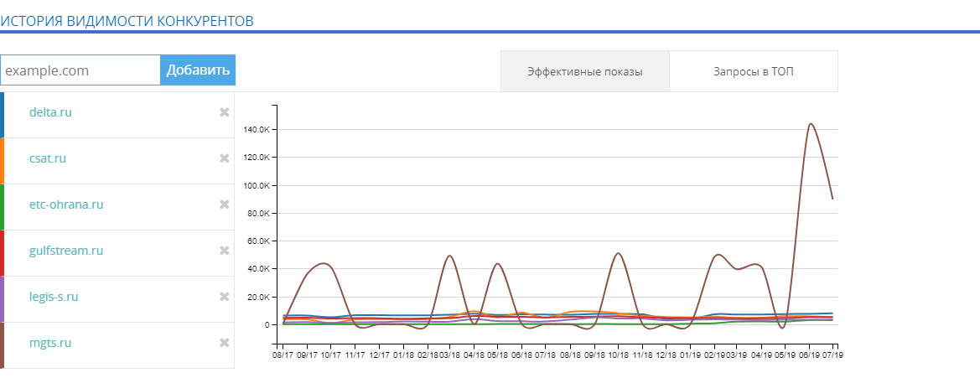Screen dimensions: 980x378
Task: Click the legis-s.ru domain link
Action: (x=54, y=297)
